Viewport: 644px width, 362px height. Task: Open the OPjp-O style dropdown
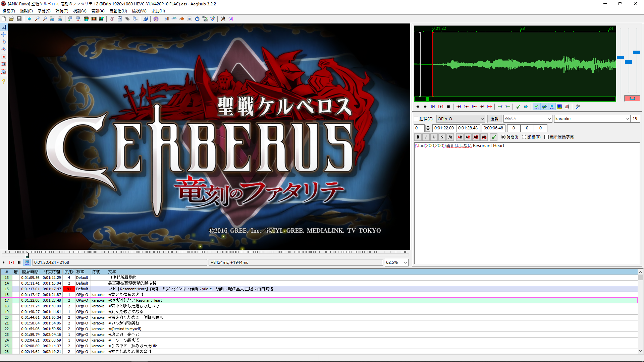pos(461,119)
